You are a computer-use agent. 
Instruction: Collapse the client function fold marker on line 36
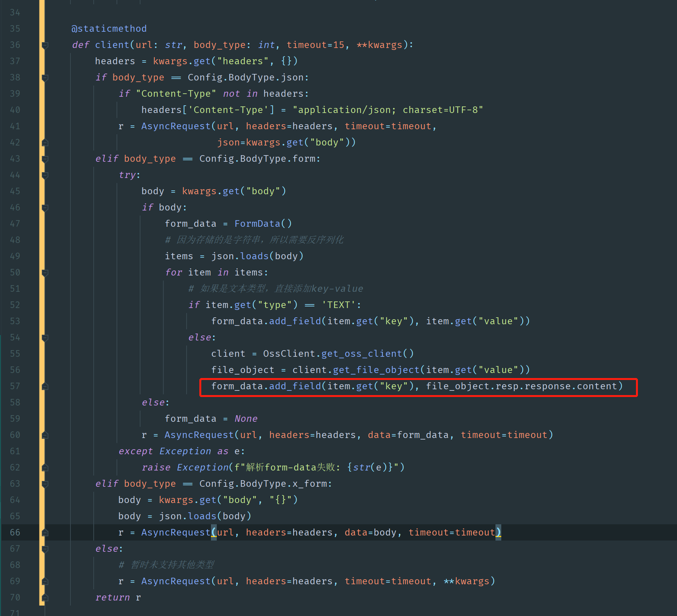[45, 45]
